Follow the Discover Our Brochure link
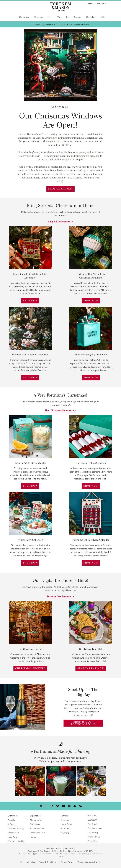The image size is (121, 868). pyautogui.click(x=61, y=596)
